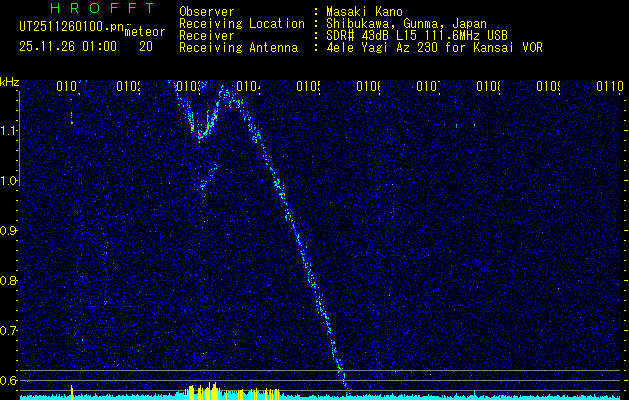Click the Receiver label
Image resolution: width=629 pixels, height=400 pixels.
pyautogui.click(x=207, y=36)
